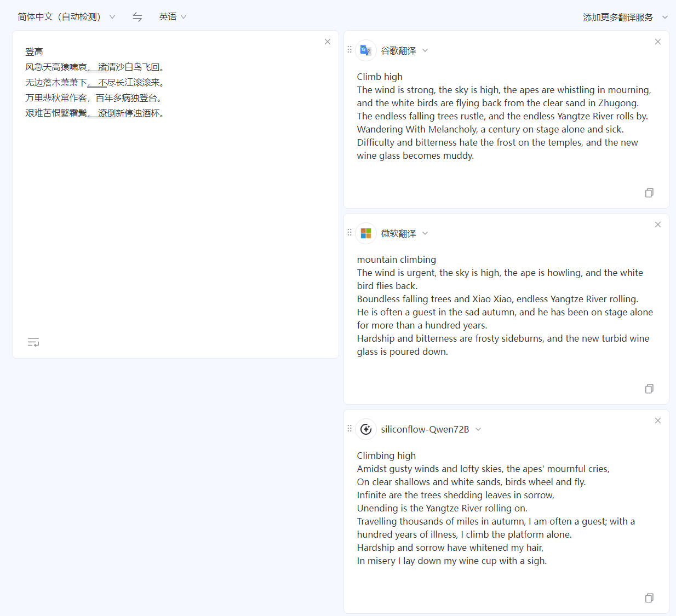
Task: Click the Qwen result title "Climbing high"
Action: pyautogui.click(x=386, y=456)
